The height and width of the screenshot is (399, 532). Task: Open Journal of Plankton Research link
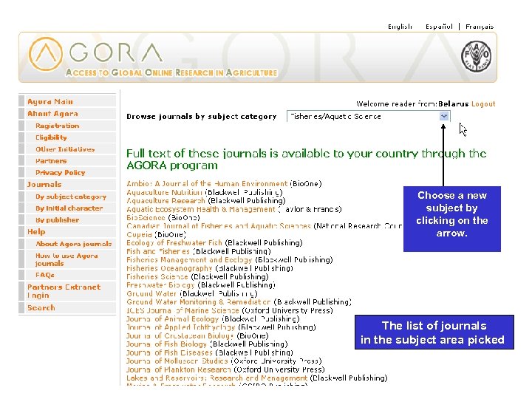point(179,369)
